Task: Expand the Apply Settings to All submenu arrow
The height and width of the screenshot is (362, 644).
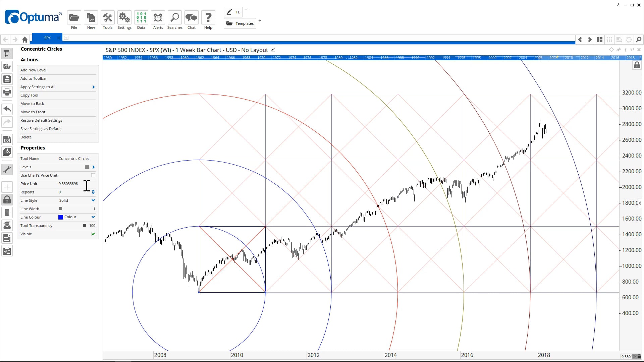Action: coord(93,87)
